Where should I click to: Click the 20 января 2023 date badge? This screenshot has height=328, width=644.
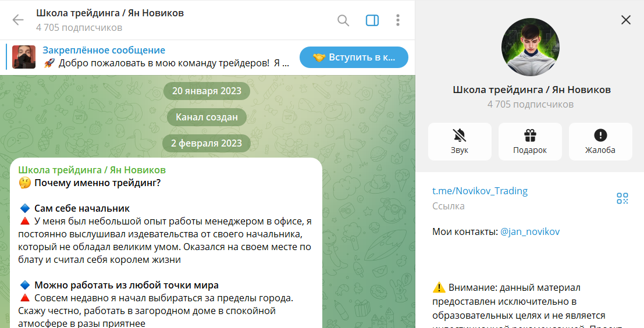tap(207, 91)
